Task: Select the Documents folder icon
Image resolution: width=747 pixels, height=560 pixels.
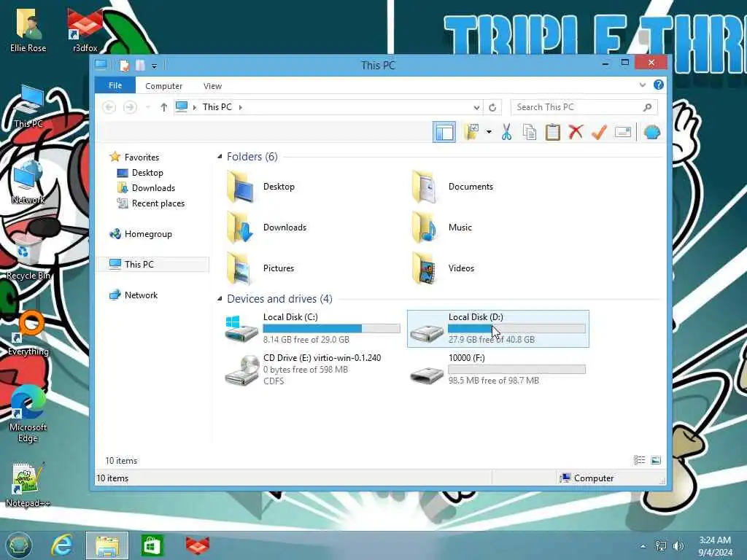Action: [x=425, y=187]
